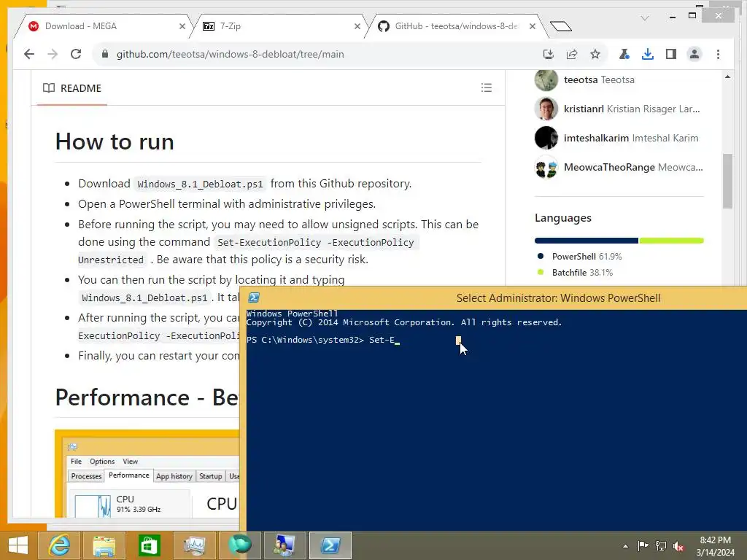
Task: Click teeotsa avatar image
Action: click(x=546, y=79)
